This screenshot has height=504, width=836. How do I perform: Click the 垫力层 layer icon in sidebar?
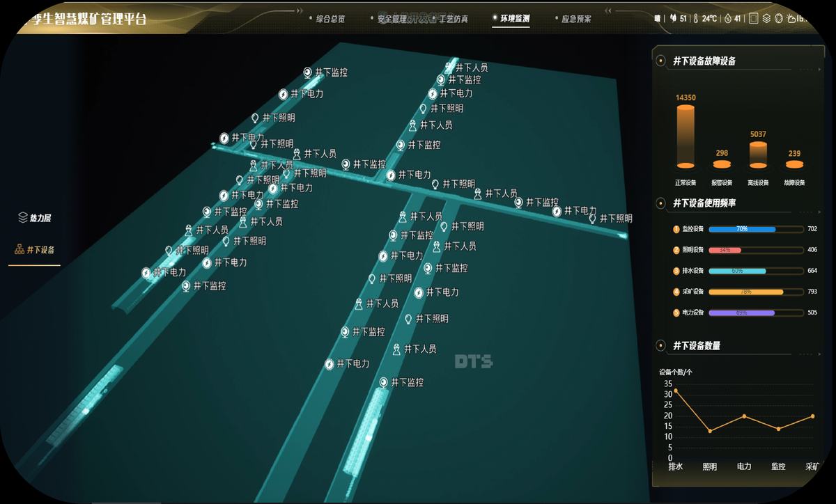[x=22, y=218]
